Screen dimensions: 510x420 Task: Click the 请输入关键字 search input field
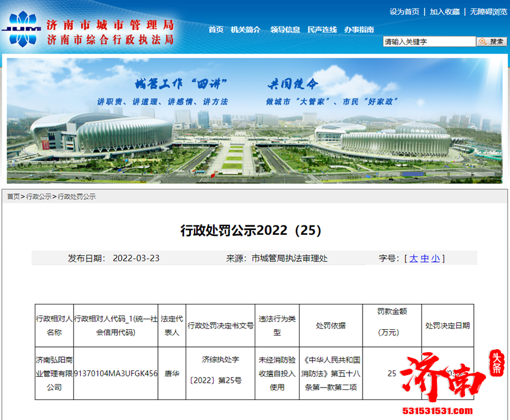point(430,41)
